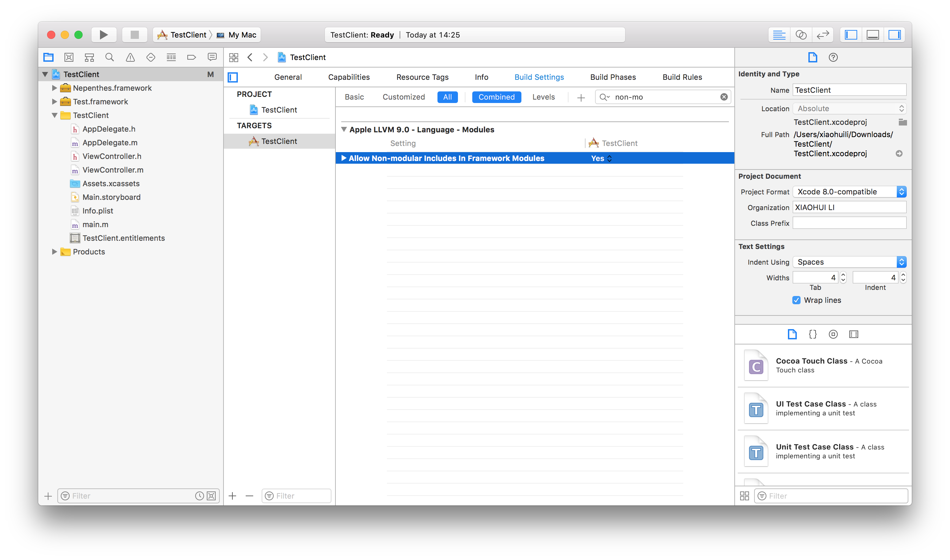
Task: Show the Code Snippet library
Action: pyautogui.click(x=812, y=334)
